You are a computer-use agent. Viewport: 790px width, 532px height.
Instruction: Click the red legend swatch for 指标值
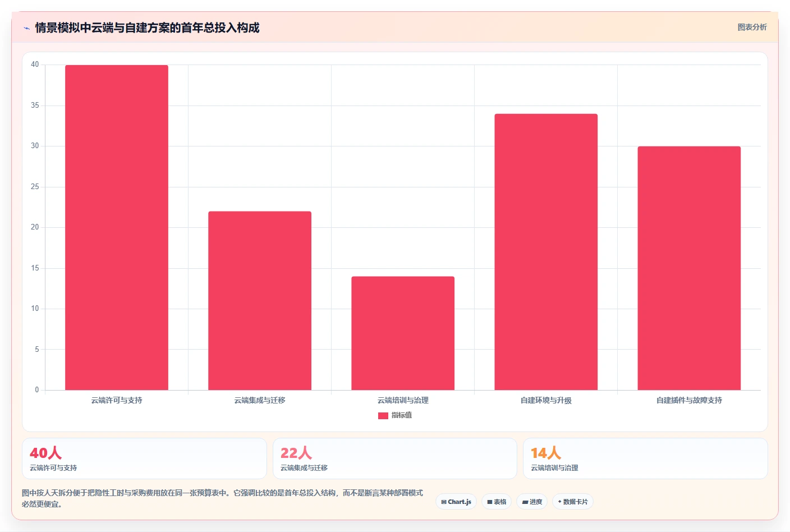[383, 416]
